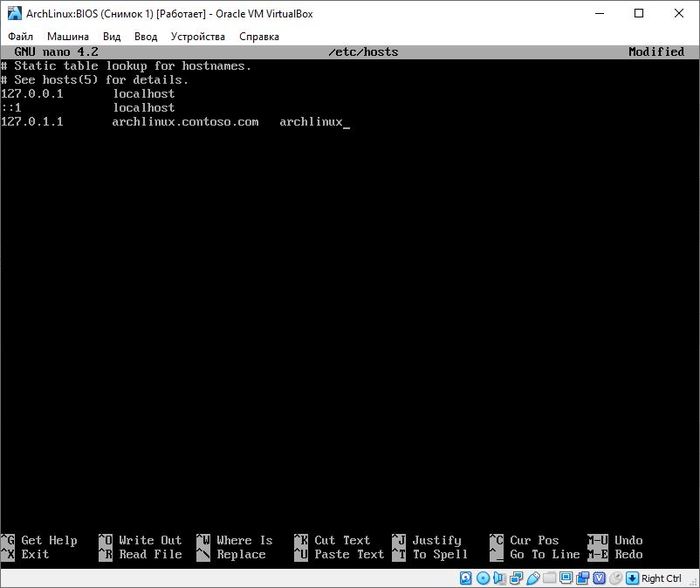Open the Справка menu

(259, 37)
